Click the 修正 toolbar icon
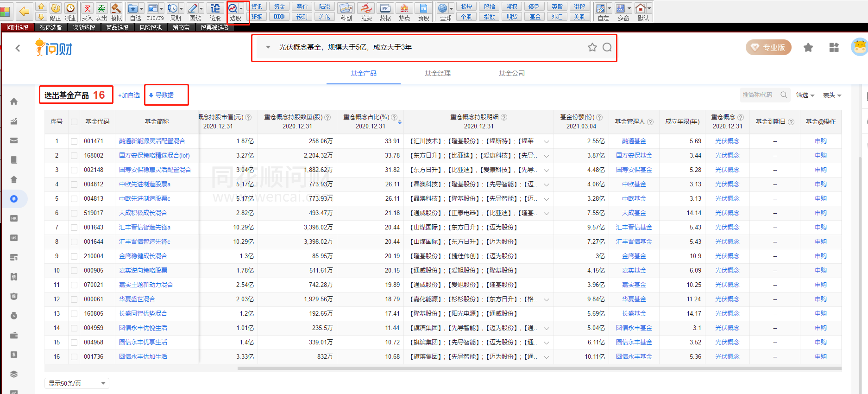This screenshot has height=394, width=868. [55, 11]
